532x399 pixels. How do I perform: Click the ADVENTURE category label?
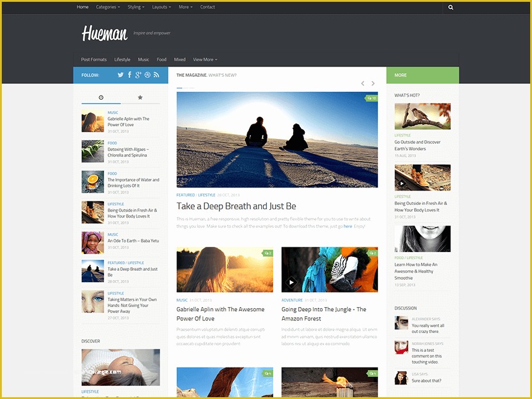tap(292, 300)
